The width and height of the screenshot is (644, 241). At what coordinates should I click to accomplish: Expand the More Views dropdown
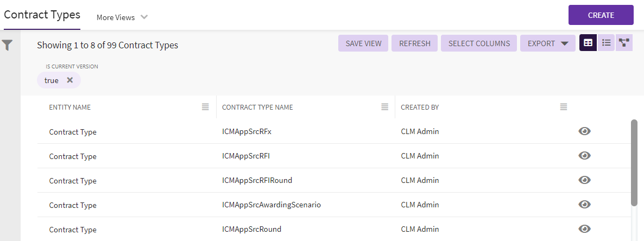(122, 17)
